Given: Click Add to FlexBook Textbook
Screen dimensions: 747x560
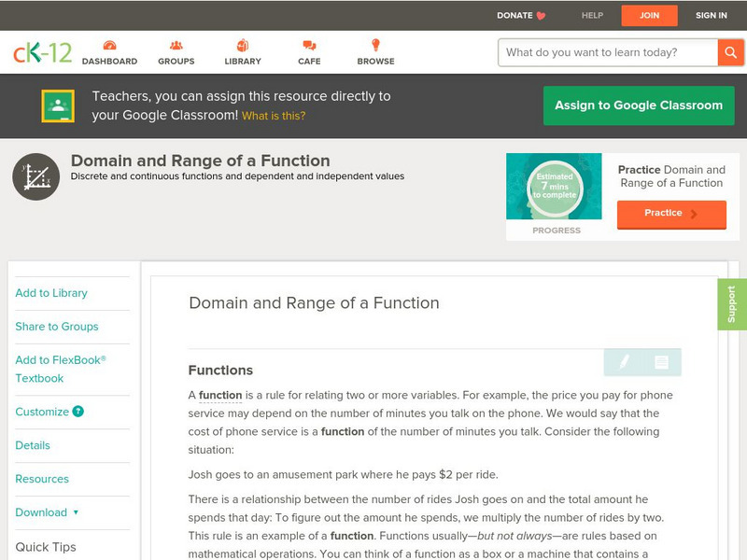Looking at the screenshot, I should point(61,369).
